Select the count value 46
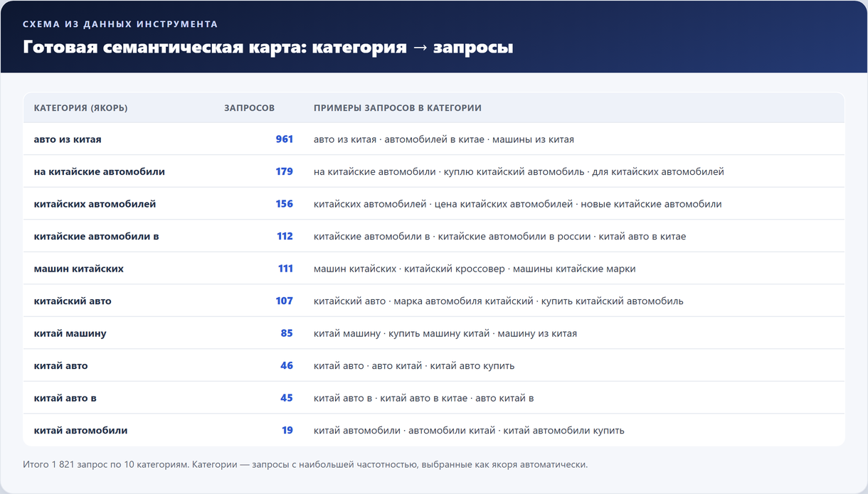Image resolution: width=868 pixels, height=494 pixels. [x=287, y=365]
